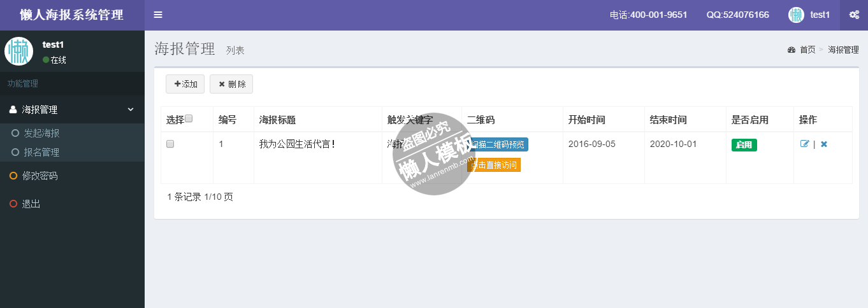
Task: Click the circle icon beside 报名管理
Action: 15,153
